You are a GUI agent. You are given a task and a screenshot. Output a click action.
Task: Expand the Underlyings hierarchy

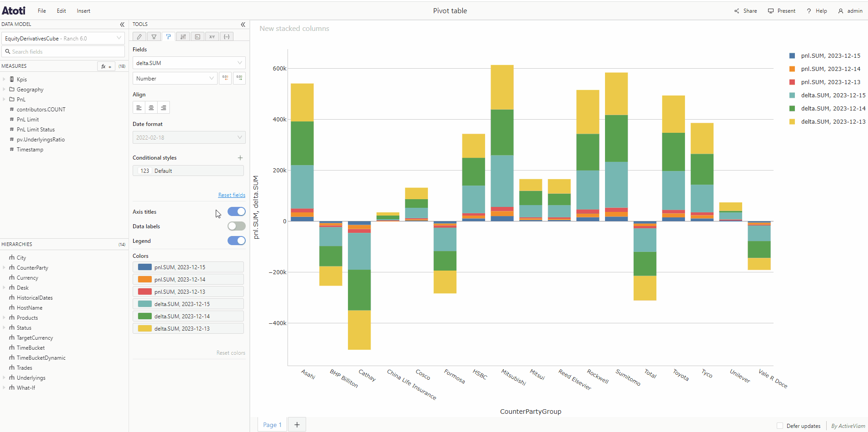click(4, 377)
